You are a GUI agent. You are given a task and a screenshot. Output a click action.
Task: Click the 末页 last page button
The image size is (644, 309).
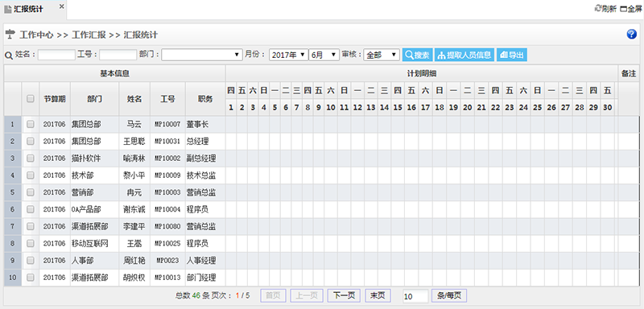[378, 295]
